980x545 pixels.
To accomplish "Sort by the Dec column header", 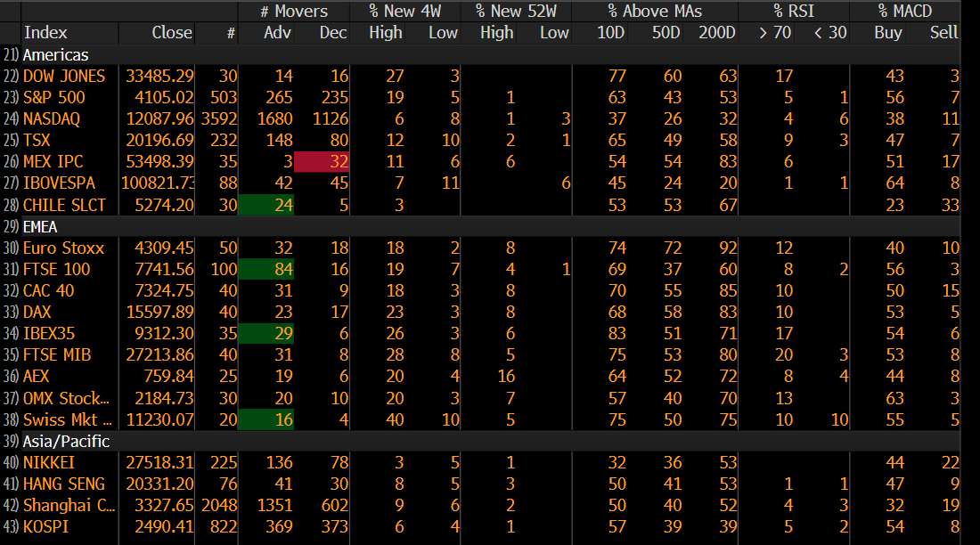I will [x=333, y=32].
